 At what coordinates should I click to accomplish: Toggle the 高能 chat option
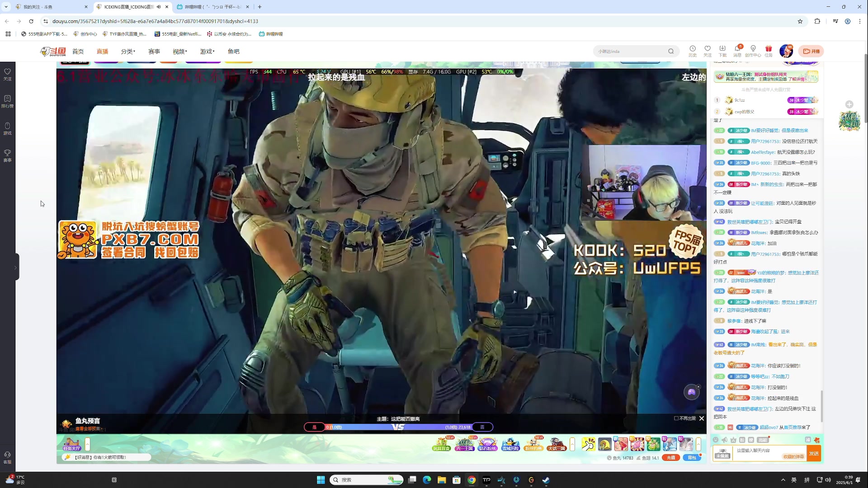click(x=763, y=440)
